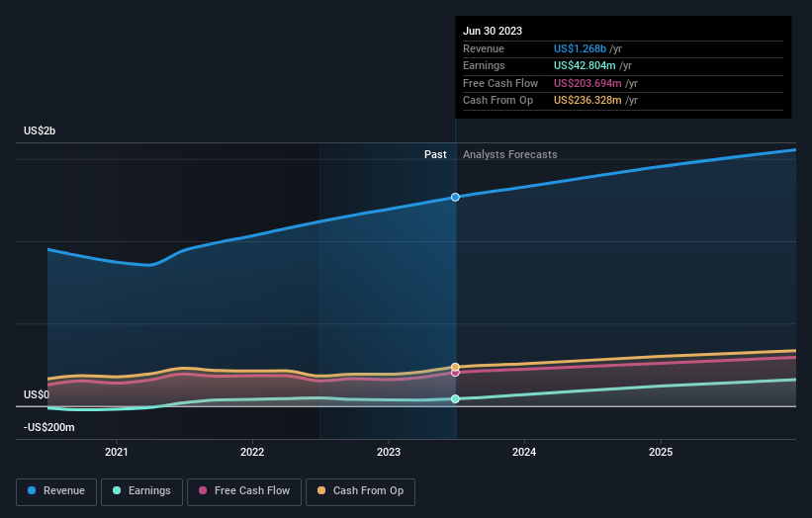Image resolution: width=812 pixels, height=518 pixels.
Task: Toggle the Revenue legend button
Action: point(56,491)
